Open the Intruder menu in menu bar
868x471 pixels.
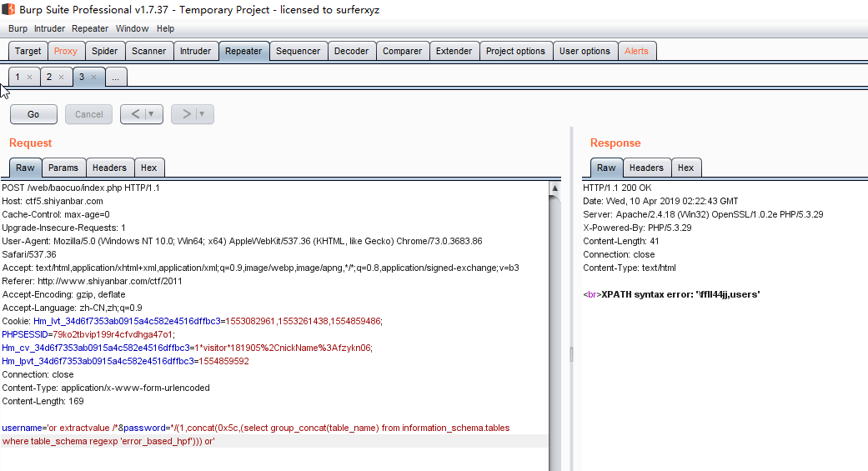pyautogui.click(x=49, y=29)
